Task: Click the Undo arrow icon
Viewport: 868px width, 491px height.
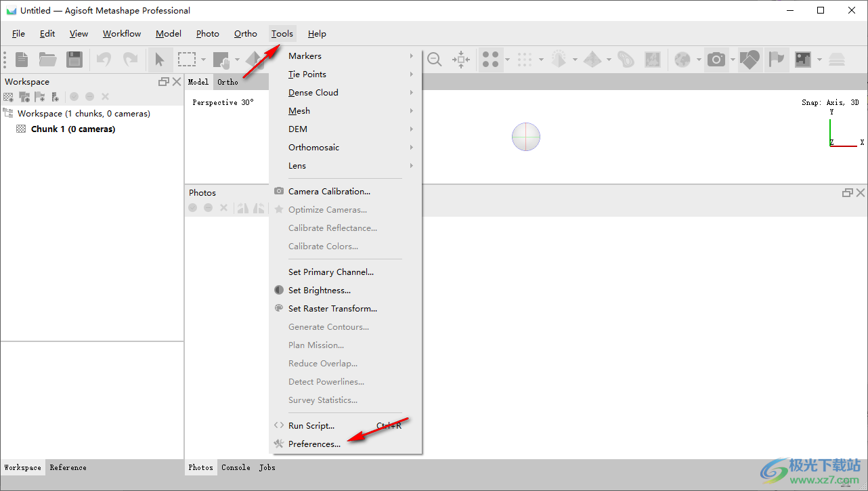Action: [104, 60]
